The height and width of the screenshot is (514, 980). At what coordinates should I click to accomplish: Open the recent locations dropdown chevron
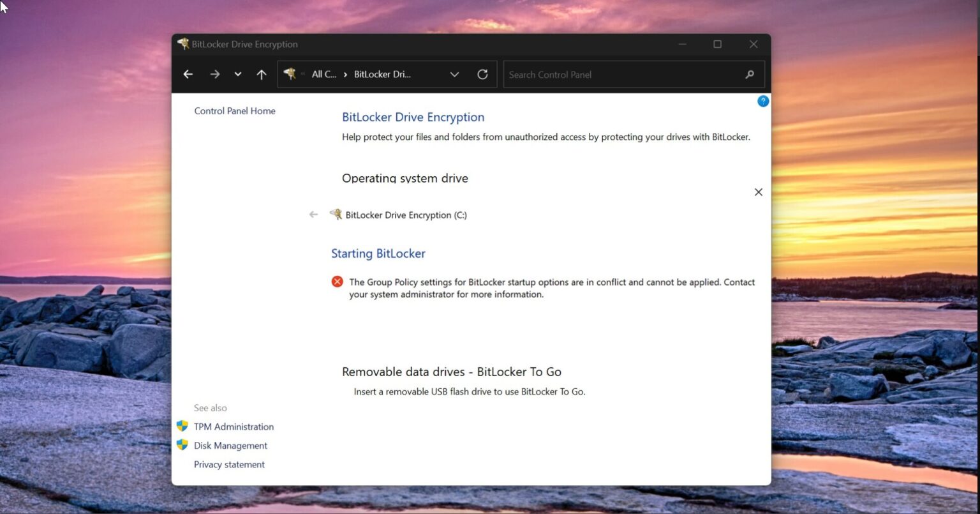point(238,74)
